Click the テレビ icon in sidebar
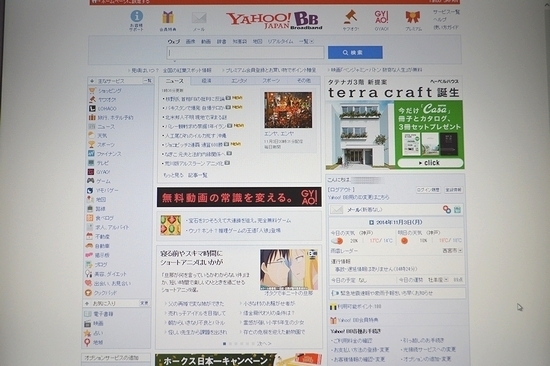550x366 pixels. click(91, 162)
